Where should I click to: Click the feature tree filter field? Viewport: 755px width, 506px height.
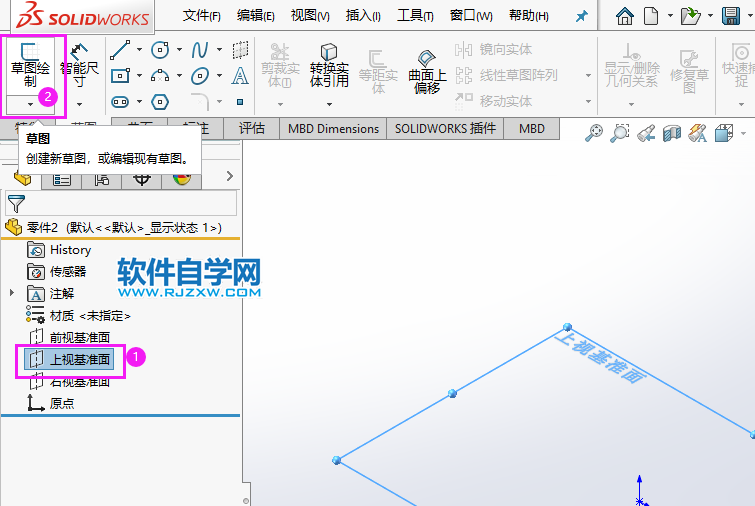121,203
